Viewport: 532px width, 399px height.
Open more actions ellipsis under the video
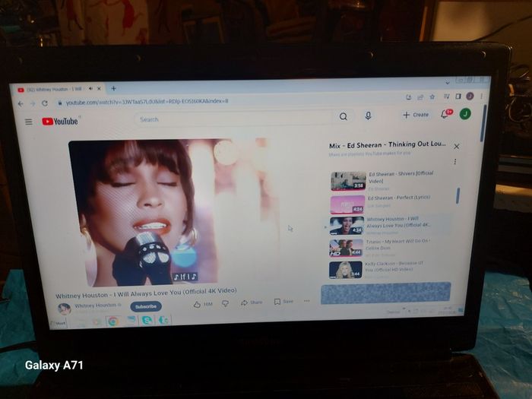coord(307,301)
